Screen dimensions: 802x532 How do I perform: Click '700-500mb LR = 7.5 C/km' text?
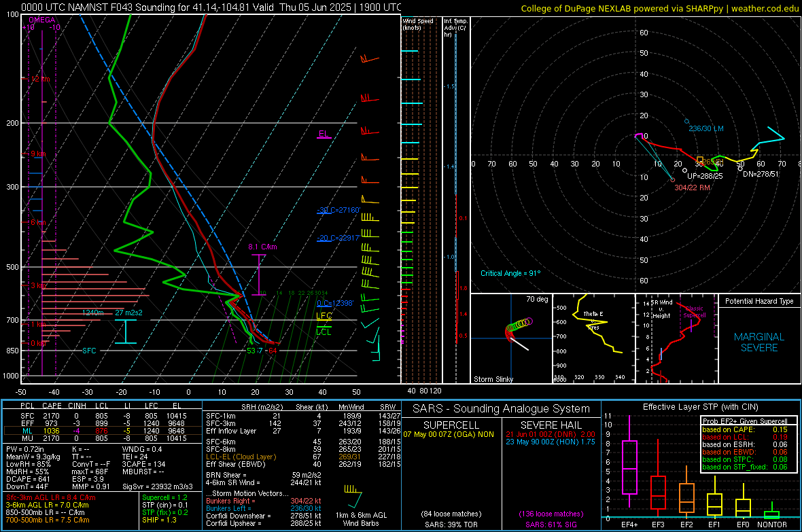click(x=48, y=520)
